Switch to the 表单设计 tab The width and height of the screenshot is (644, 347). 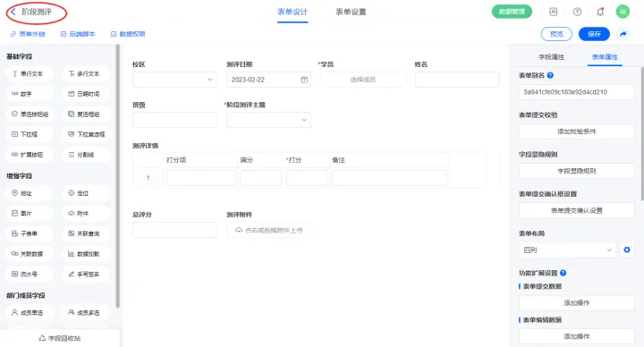292,12
